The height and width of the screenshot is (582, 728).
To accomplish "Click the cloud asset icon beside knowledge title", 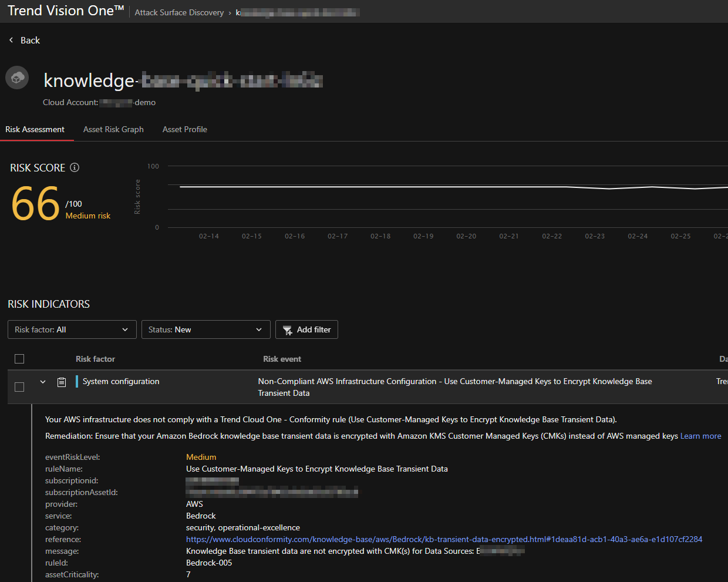I will 17,78.
